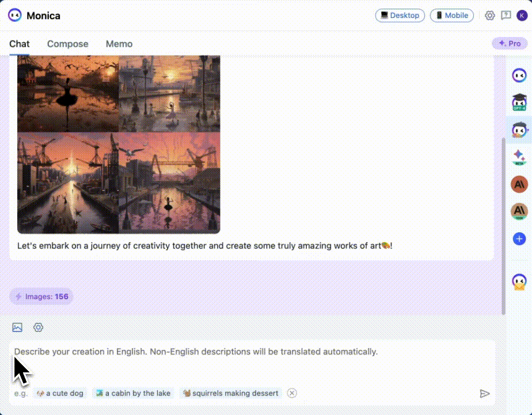Insert the example prompt 'a cute dog'
The width and height of the screenshot is (532, 415).
(60, 393)
